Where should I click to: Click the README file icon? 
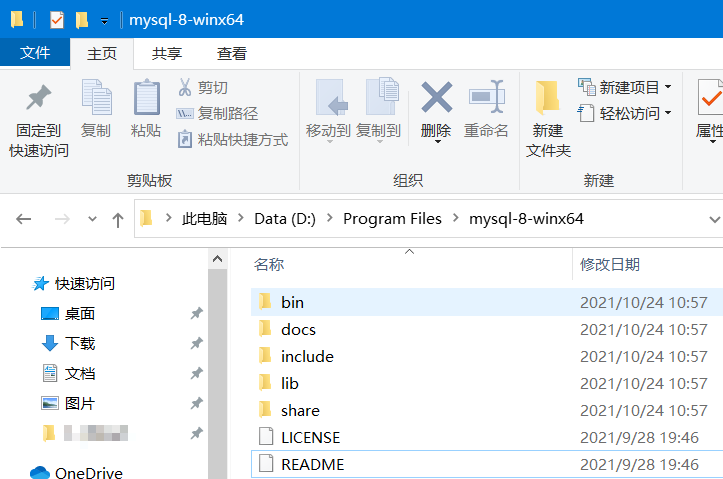(x=266, y=464)
